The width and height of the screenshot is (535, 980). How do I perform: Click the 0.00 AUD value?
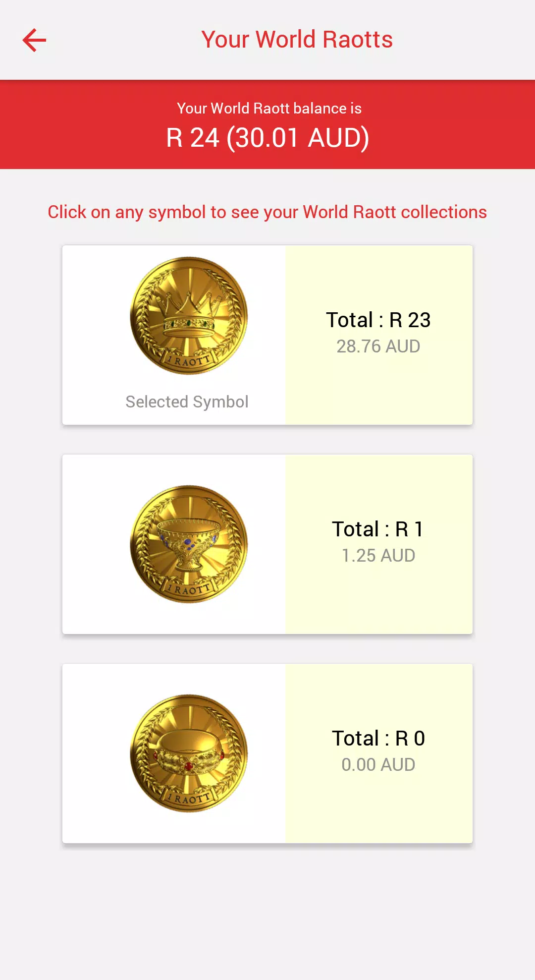(x=378, y=764)
